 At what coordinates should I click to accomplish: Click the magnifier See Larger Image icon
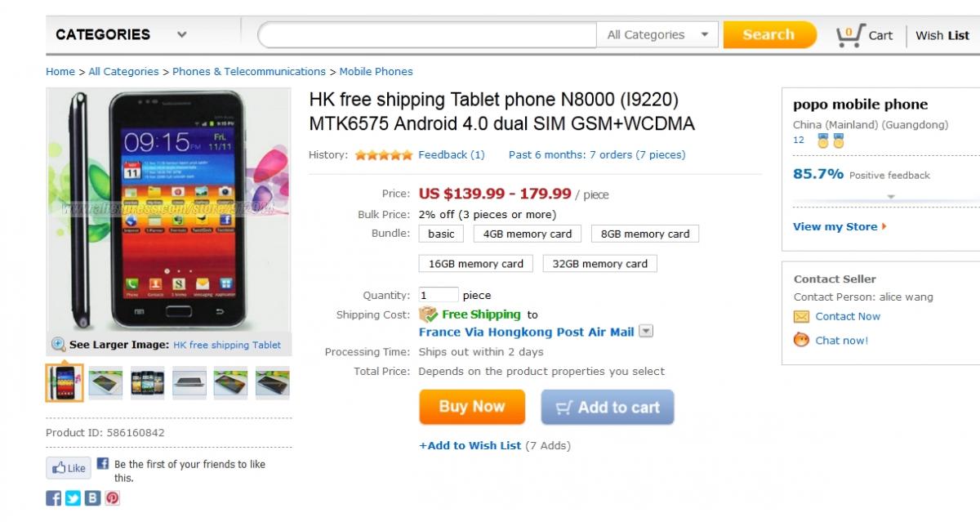click(59, 345)
